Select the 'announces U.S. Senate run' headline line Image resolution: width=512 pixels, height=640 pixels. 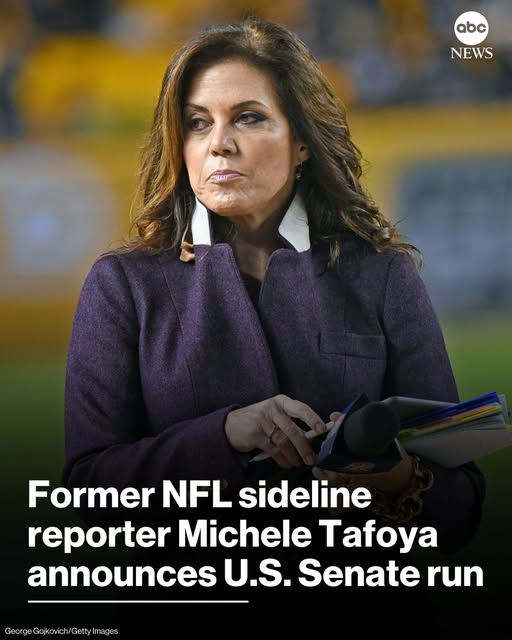pos(256,573)
